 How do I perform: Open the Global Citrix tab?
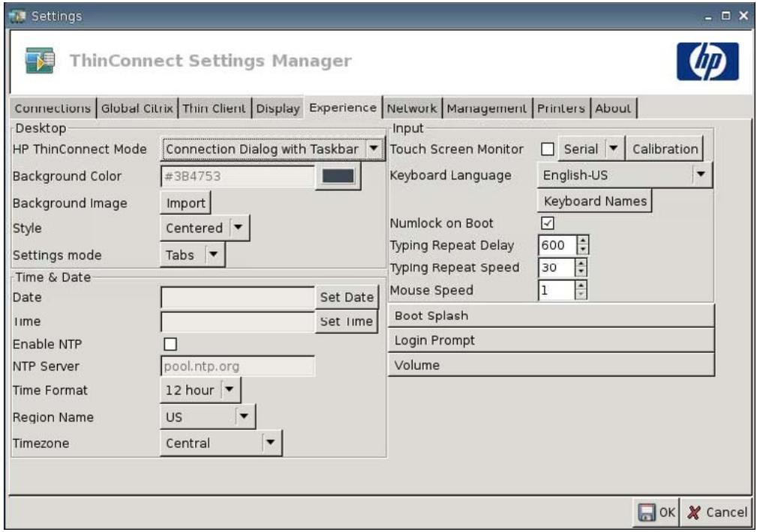tap(137, 108)
